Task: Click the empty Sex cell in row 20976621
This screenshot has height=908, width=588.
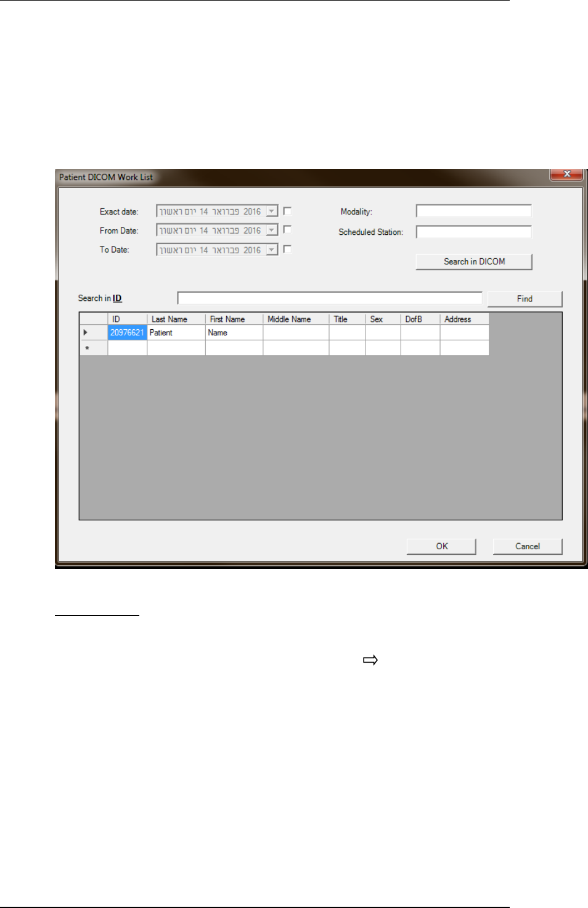Action: pyautogui.click(x=383, y=332)
